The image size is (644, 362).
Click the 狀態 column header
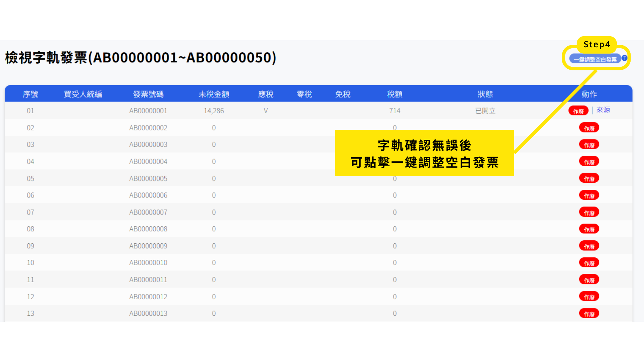[x=485, y=94]
